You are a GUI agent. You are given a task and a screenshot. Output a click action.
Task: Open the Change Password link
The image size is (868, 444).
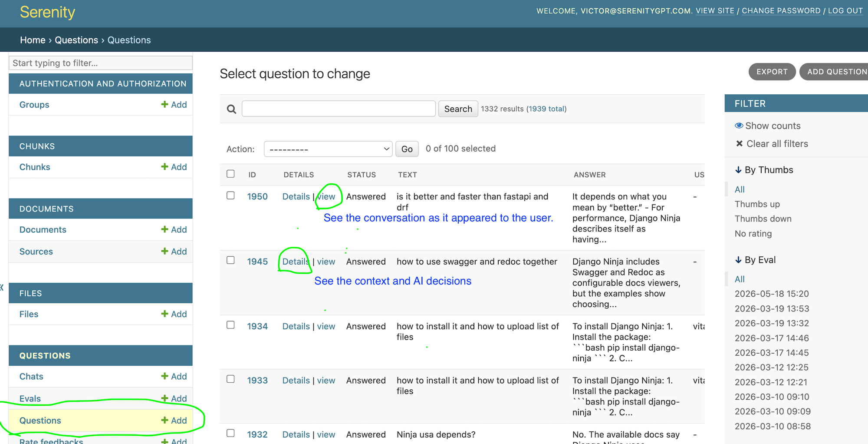pyautogui.click(x=781, y=11)
